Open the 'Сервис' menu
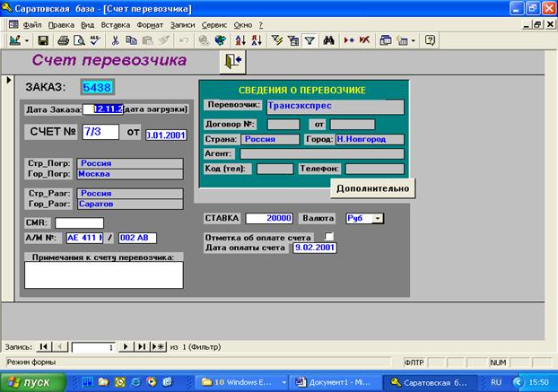This screenshot has width=558, height=392. pyautogui.click(x=214, y=25)
